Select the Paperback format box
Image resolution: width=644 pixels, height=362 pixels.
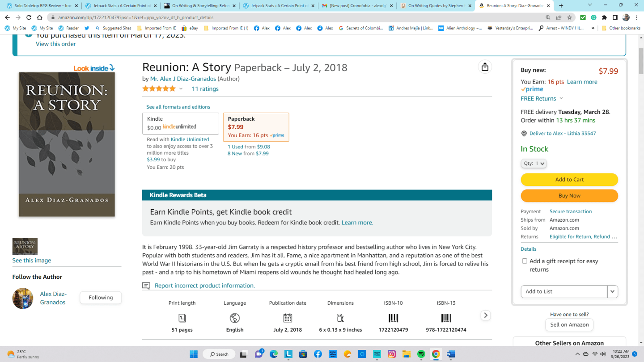click(256, 127)
